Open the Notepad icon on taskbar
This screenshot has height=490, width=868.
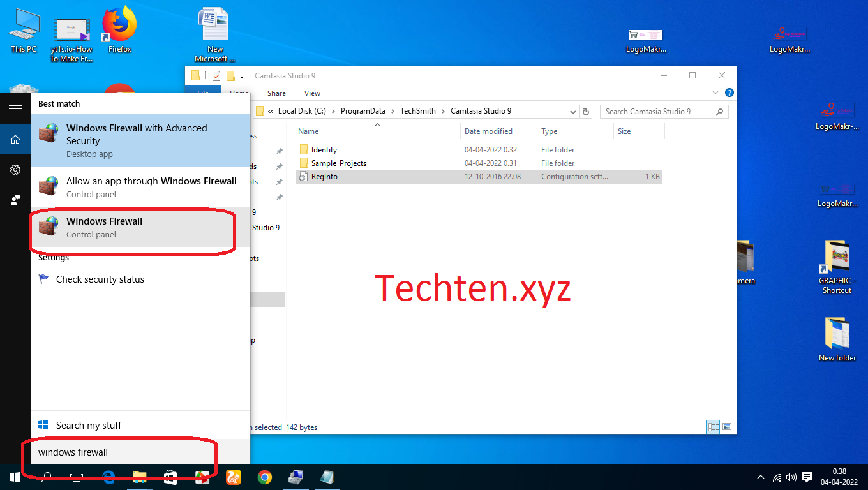click(x=327, y=477)
